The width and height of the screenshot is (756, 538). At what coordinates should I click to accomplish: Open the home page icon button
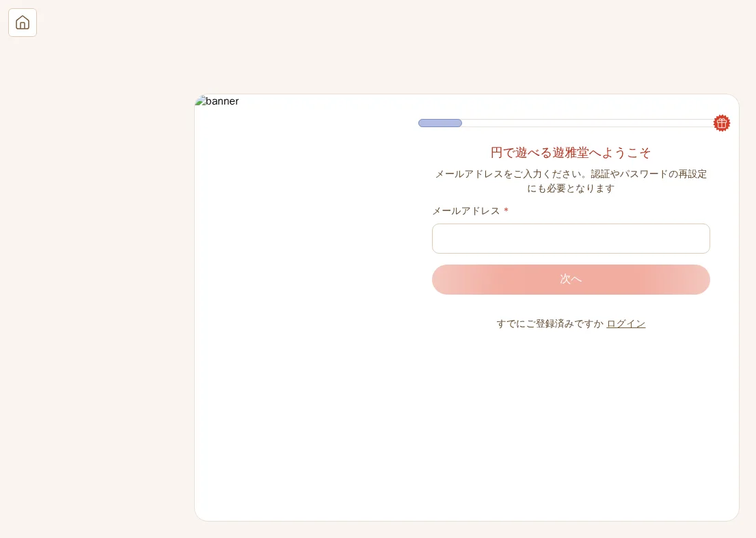(x=23, y=23)
